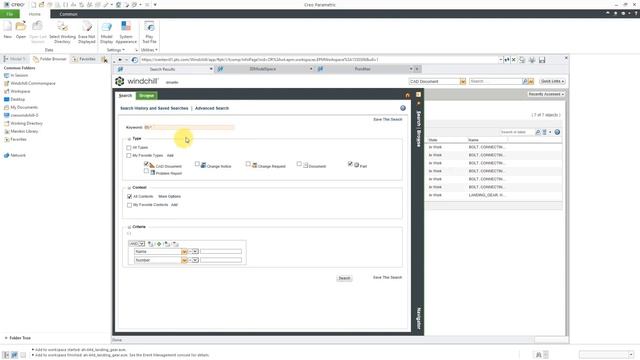The image size is (640, 360).
Task: Click the magnifier icon beside Windchill search box
Action: click(525, 82)
